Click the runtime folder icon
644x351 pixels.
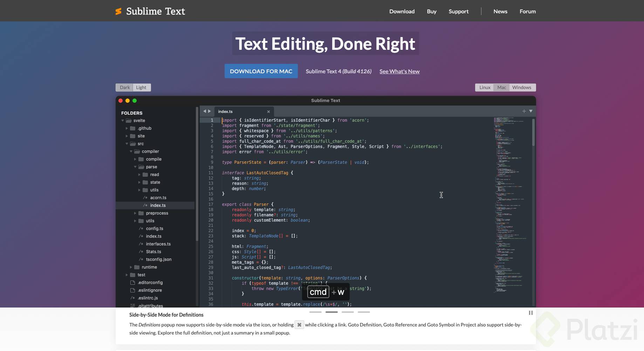click(137, 267)
